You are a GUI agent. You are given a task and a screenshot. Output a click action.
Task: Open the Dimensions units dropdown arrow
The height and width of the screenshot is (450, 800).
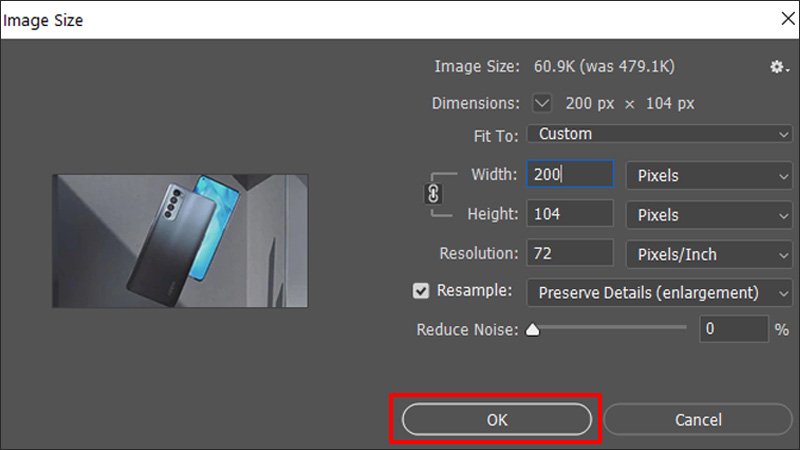[x=542, y=103]
